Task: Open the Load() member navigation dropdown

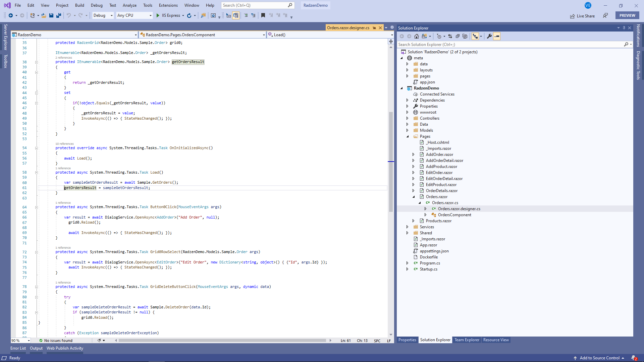Action: (x=330, y=35)
